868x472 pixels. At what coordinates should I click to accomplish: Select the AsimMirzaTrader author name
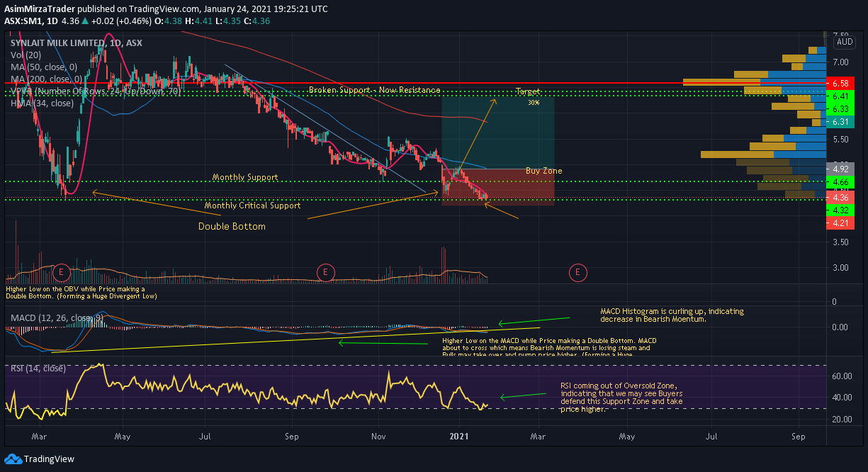(x=39, y=9)
